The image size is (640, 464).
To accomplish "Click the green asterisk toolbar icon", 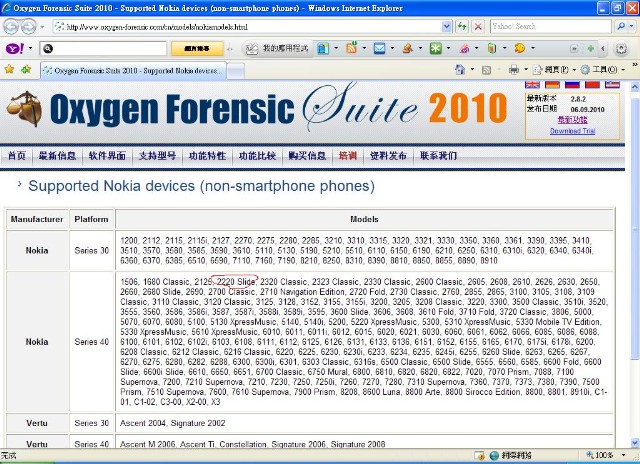I will coord(436,49).
